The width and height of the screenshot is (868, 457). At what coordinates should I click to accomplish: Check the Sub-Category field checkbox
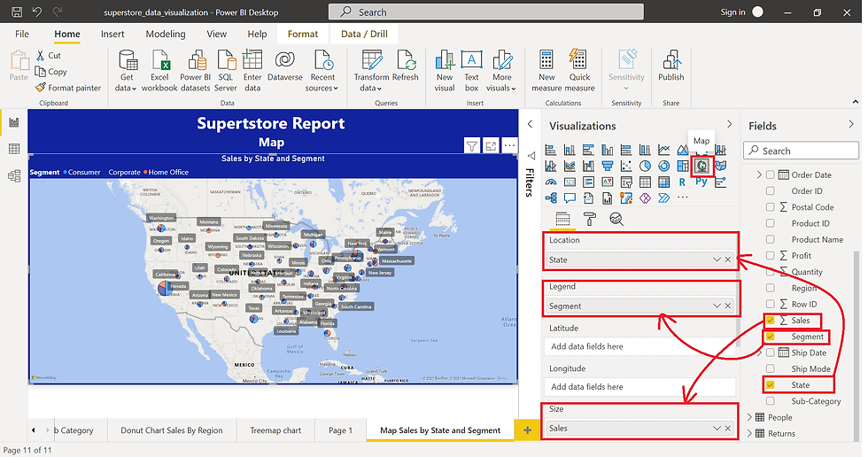[770, 401]
